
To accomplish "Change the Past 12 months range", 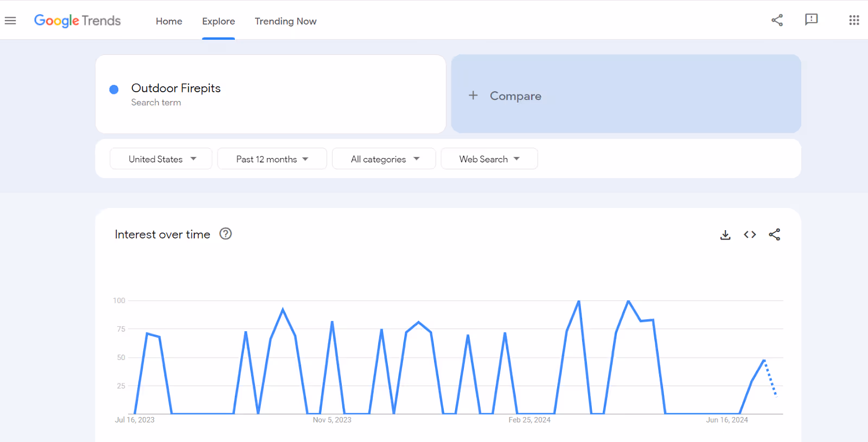I will [272, 159].
